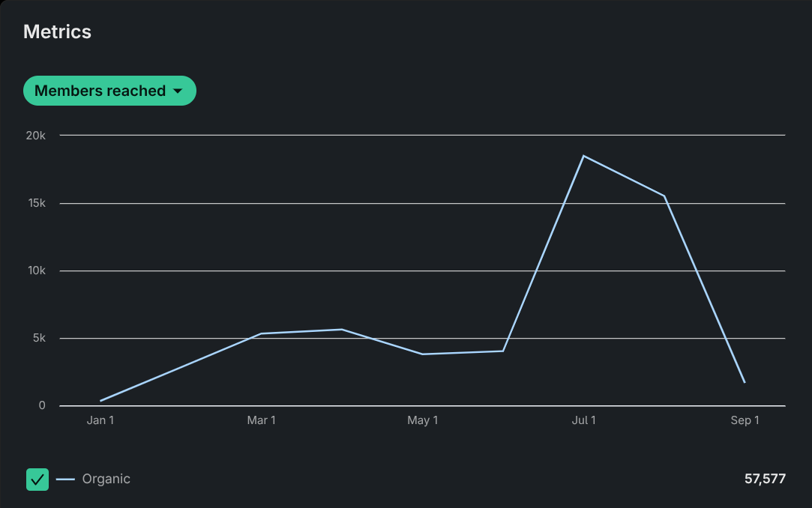Click the 10k y-axis label
The width and height of the screenshot is (812, 508).
[x=36, y=270]
